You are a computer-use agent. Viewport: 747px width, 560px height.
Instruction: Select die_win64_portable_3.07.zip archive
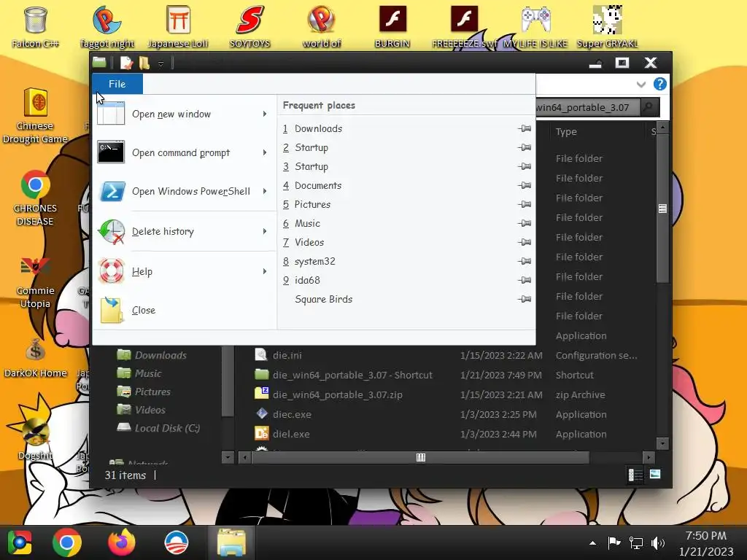tap(337, 394)
